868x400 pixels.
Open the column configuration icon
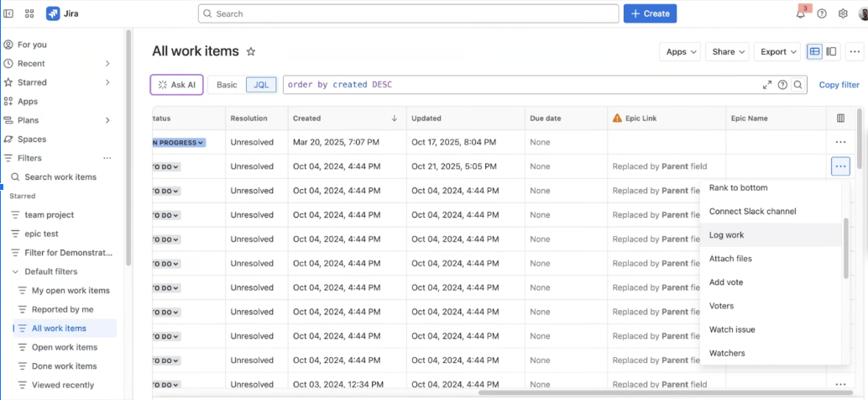[840, 118]
